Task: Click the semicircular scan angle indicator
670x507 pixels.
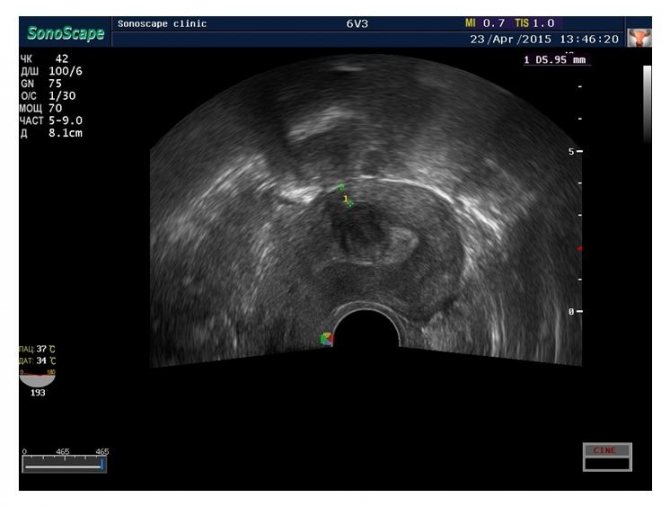Action: click(x=39, y=378)
